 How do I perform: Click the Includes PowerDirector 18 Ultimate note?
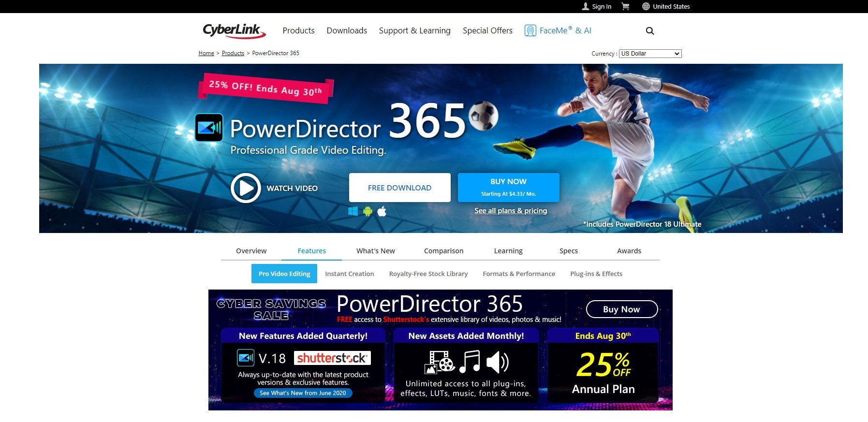pyautogui.click(x=642, y=224)
